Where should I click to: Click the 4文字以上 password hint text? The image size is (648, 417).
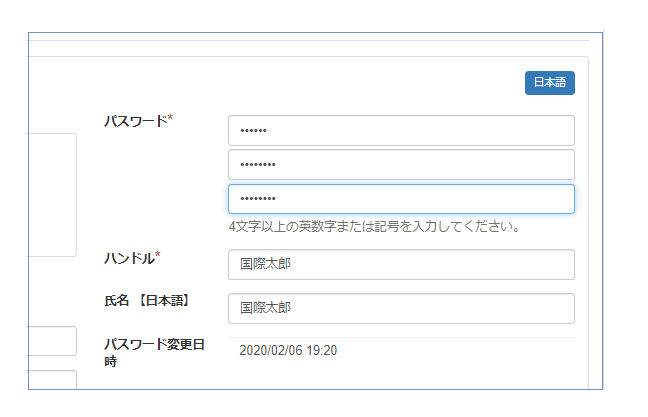click(374, 226)
